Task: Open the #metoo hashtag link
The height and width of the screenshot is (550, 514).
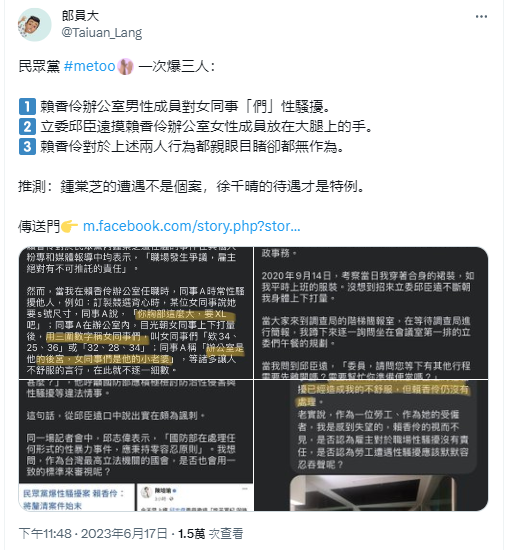Action: point(90,66)
